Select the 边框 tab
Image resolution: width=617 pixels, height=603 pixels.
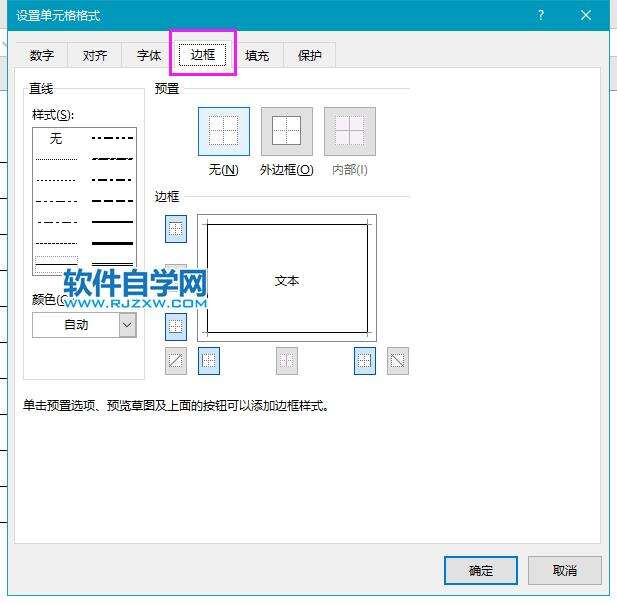[203, 55]
